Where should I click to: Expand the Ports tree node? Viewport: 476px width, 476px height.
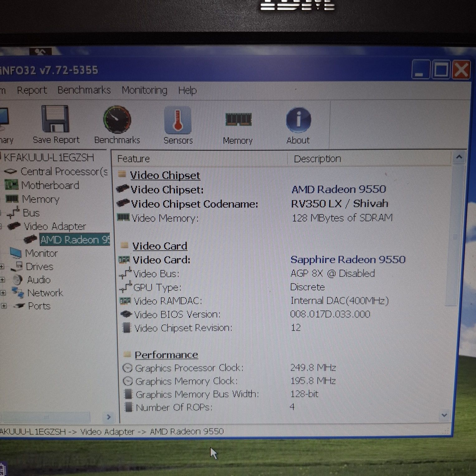[4, 306]
